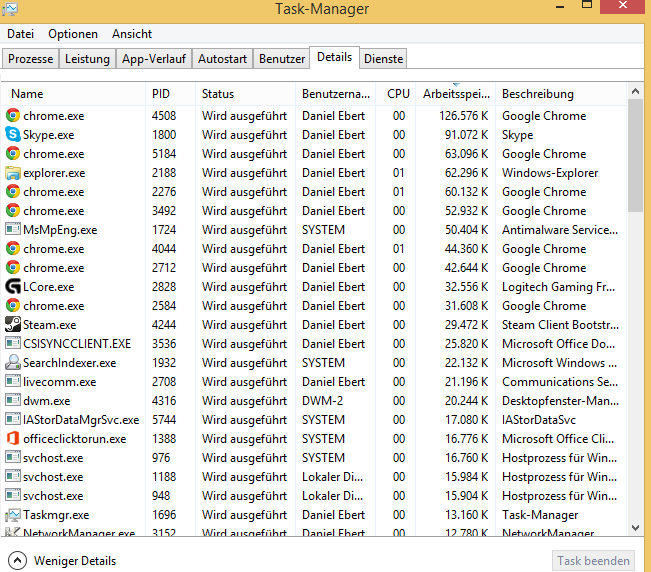The height and width of the screenshot is (572, 651).
Task: Collapse view with Weniger Details arrow
Action: [x=17, y=561]
